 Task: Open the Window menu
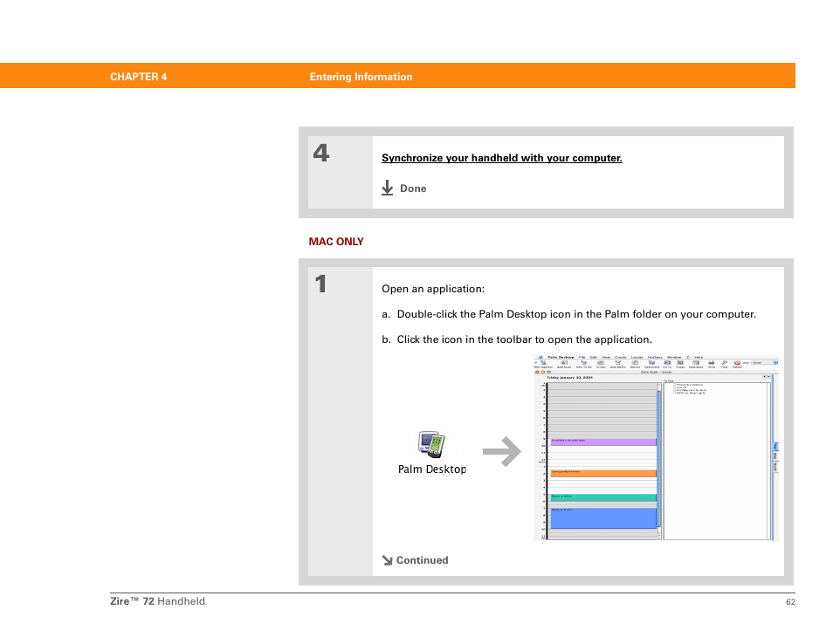coord(673,357)
